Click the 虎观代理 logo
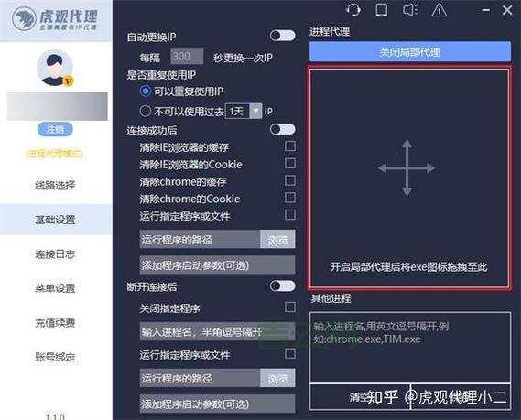521x420 pixels. tap(56, 19)
